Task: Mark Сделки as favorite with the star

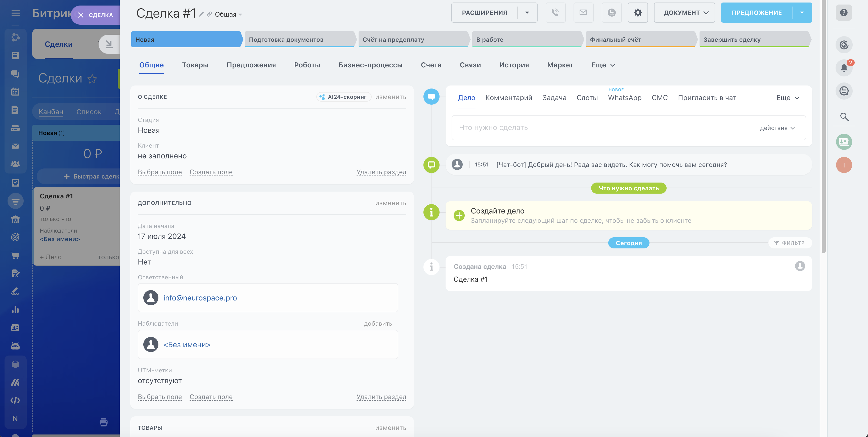Action: [x=92, y=79]
